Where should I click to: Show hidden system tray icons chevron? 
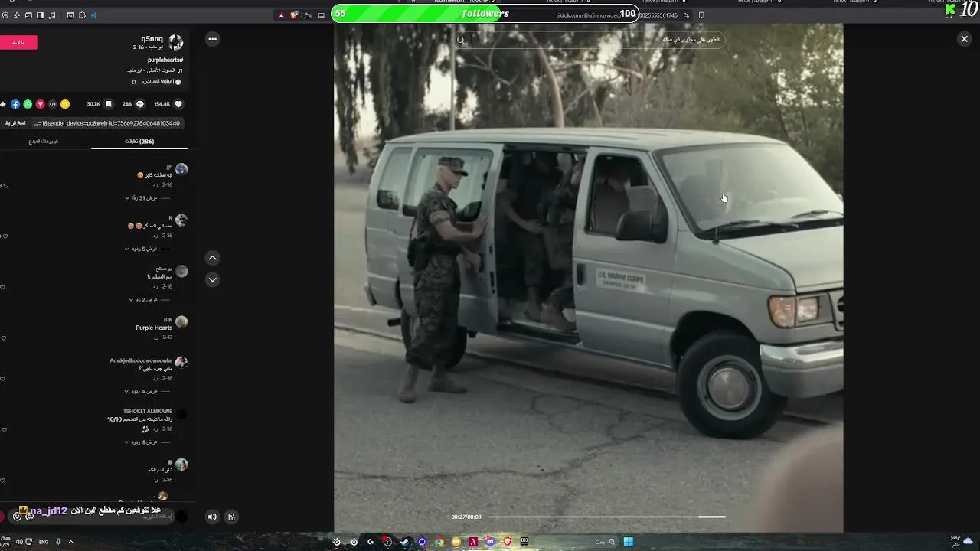70,542
